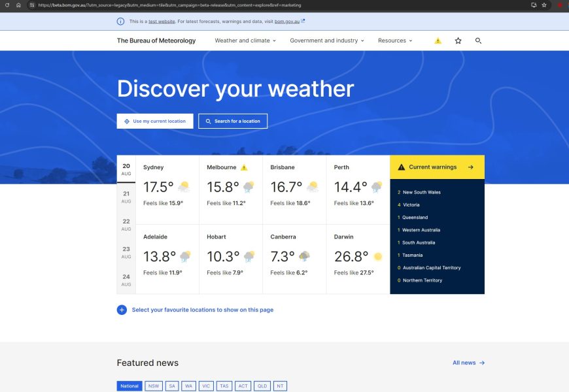Image resolution: width=569 pixels, height=392 pixels.
Task: Enable the NSW news filter chip
Action: click(x=153, y=385)
